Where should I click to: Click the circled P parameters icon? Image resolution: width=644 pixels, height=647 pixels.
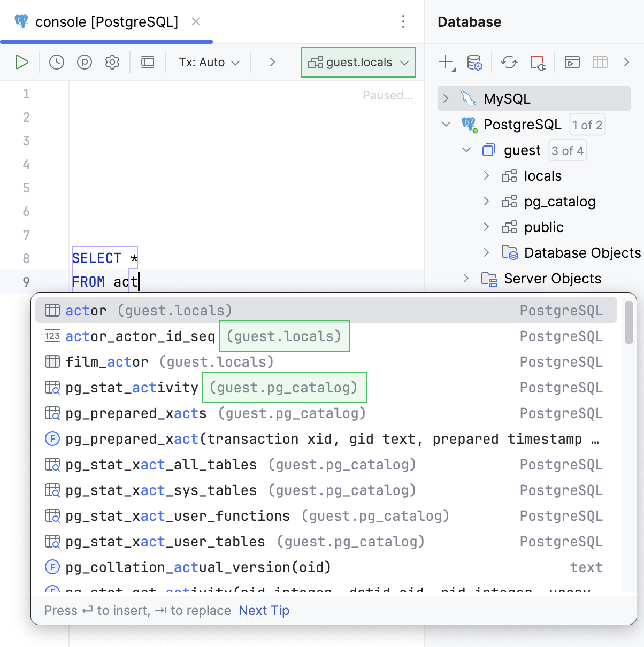pyautogui.click(x=84, y=62)
